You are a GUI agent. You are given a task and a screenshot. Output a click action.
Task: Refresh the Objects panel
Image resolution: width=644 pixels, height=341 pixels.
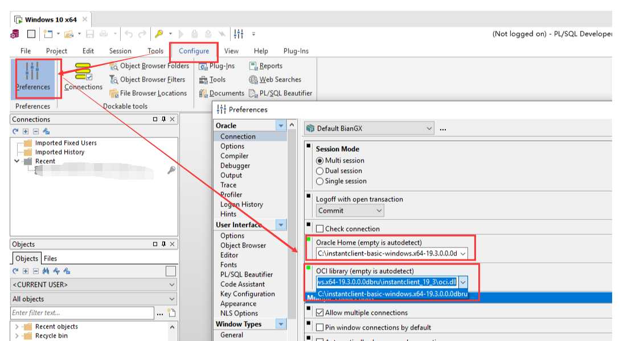click(15, 271)
